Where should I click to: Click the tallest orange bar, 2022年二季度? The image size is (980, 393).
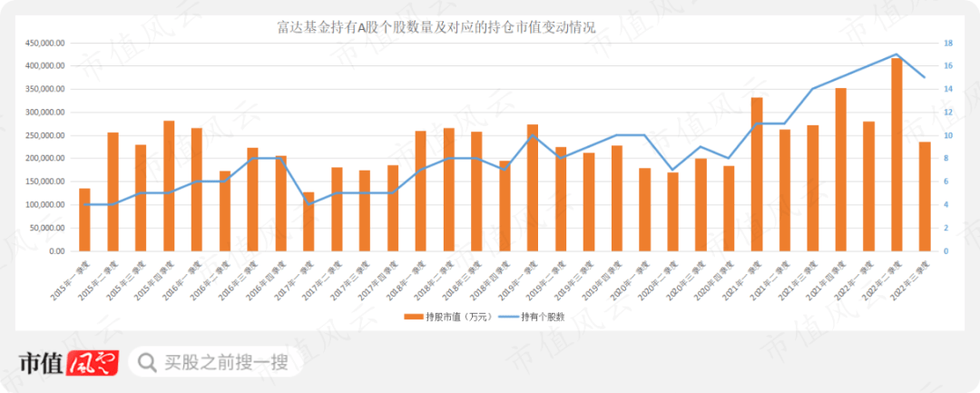[897, 155]
